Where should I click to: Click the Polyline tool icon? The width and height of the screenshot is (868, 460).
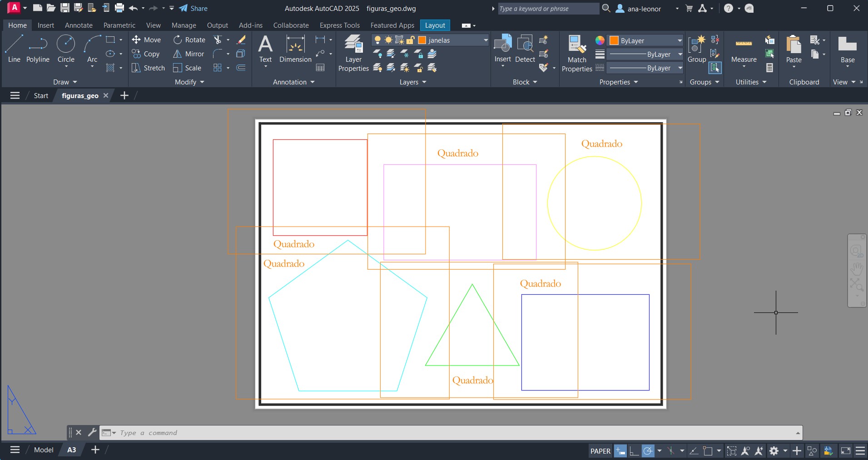click(x=38, y=45)
